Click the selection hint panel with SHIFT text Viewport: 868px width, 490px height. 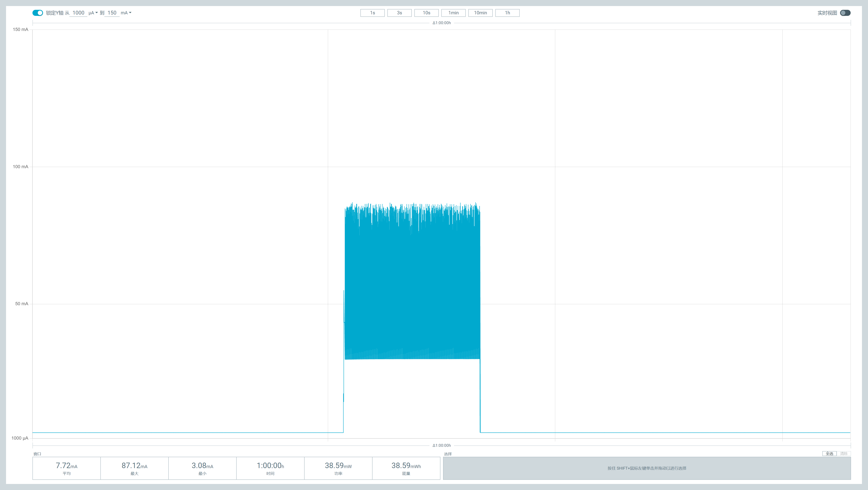coord(647,468)
